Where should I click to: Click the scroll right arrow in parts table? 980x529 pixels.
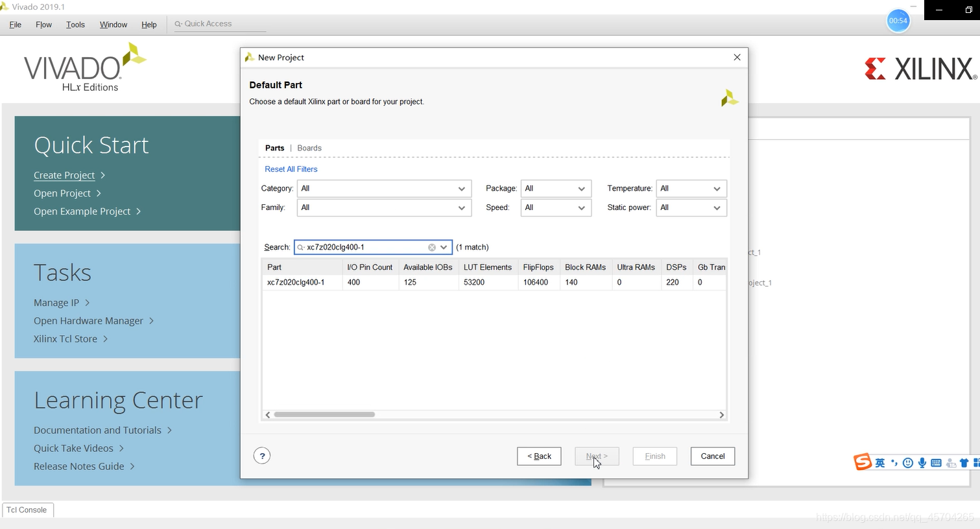click(x=721, y=415)
